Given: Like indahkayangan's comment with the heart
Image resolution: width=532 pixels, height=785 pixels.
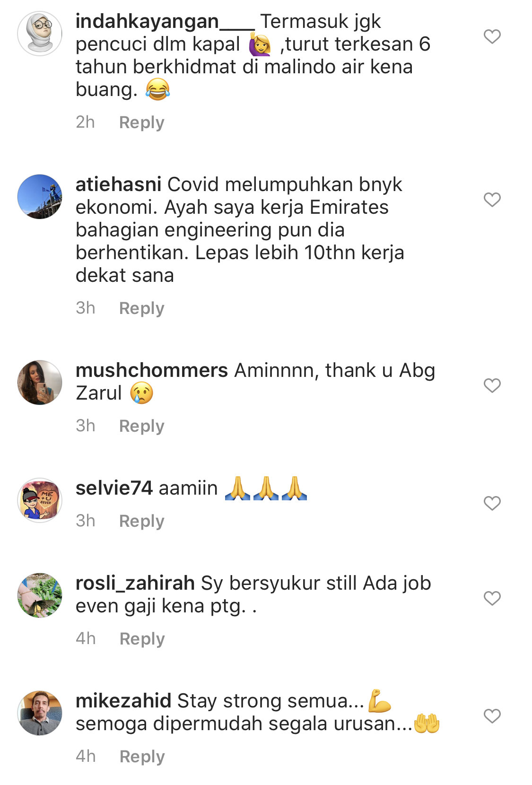Looking at the screenshot, I should (x=492, y=36).
